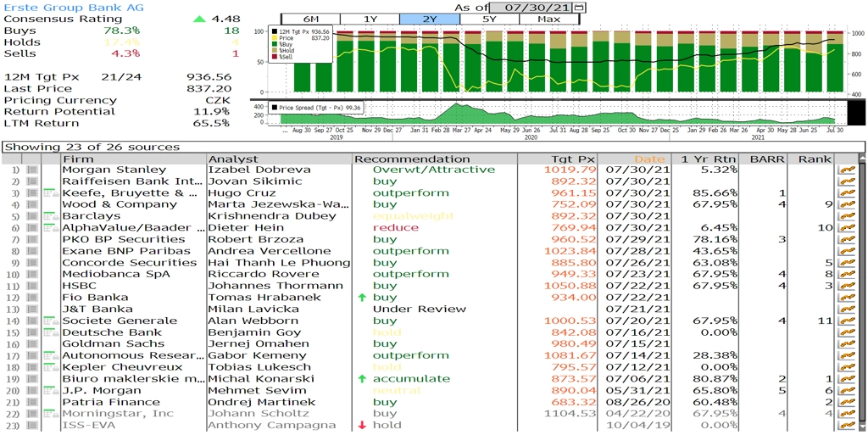Click the analyst chart icon for Barclays row
868x435 pixels.
pyautogui.click(x=847, y=216)
